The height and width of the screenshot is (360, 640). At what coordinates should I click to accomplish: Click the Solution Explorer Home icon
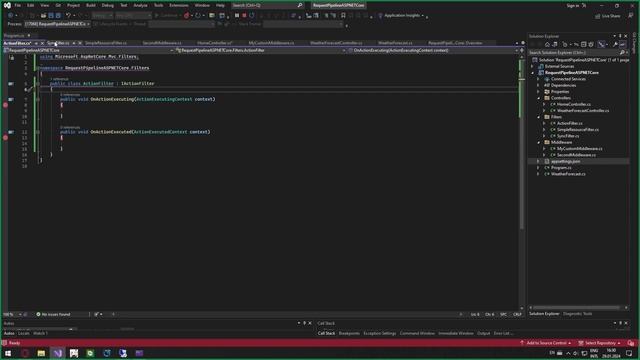(547, 44)
